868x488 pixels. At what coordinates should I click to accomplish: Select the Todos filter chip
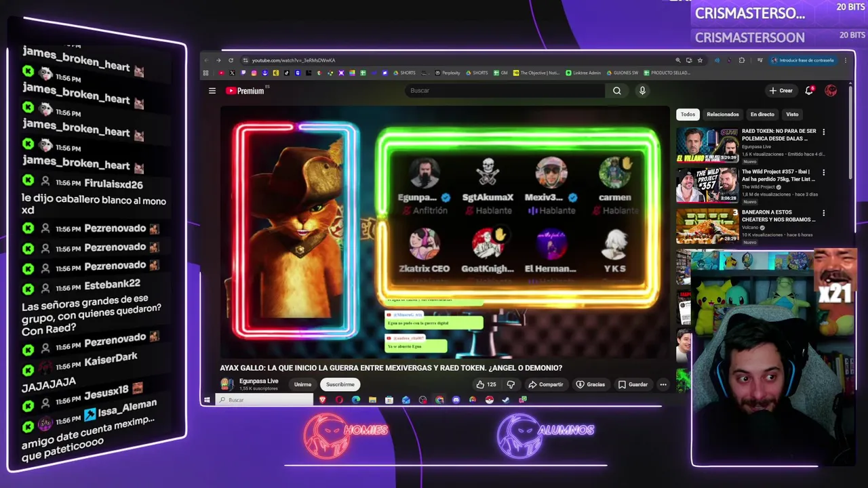[688, 115]
